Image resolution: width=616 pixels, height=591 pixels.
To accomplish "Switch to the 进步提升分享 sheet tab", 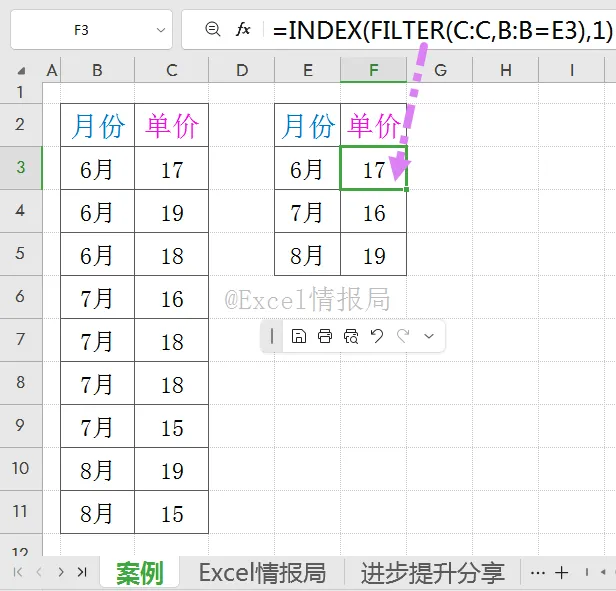I will coord(433,573).
